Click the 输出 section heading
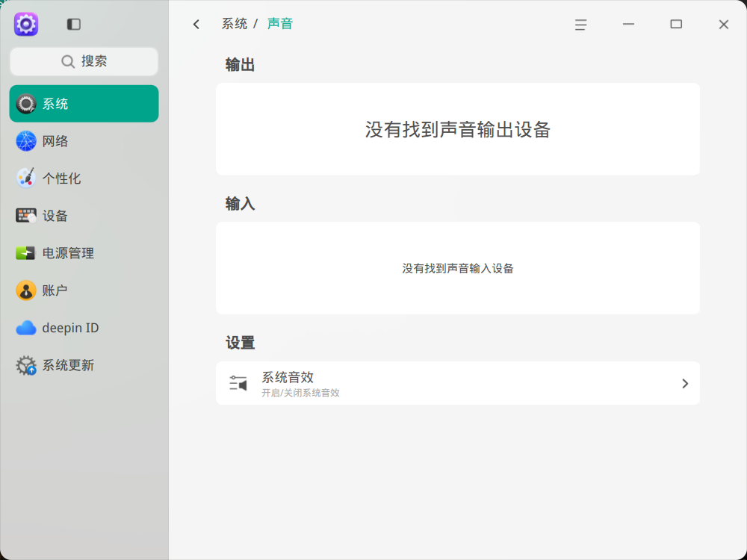The image size is (747, 560). pos(240,65)
